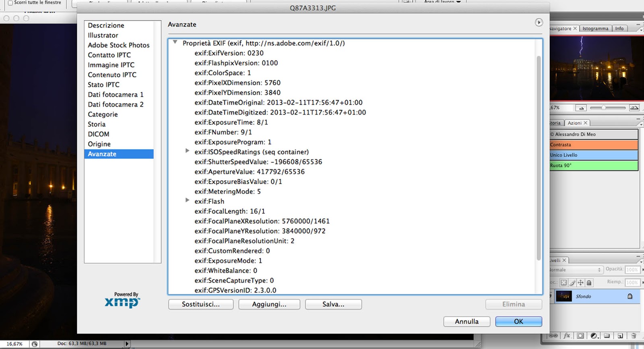Click the Navigator preview image
Image resolution: width=644 pixels, height=349 pixels.
click(597, 67)
